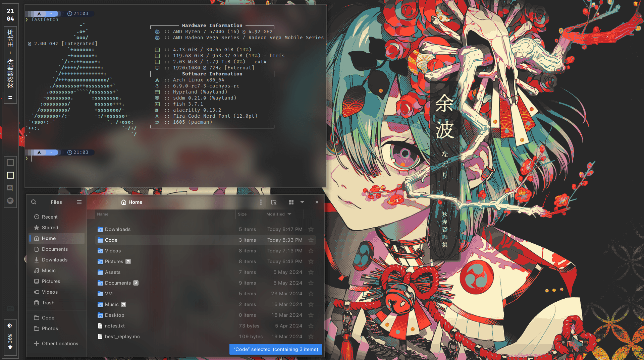Click the search folder icon in toolbar
The image size is (644, 360).
pyautogui.click(x=274, y=202)
